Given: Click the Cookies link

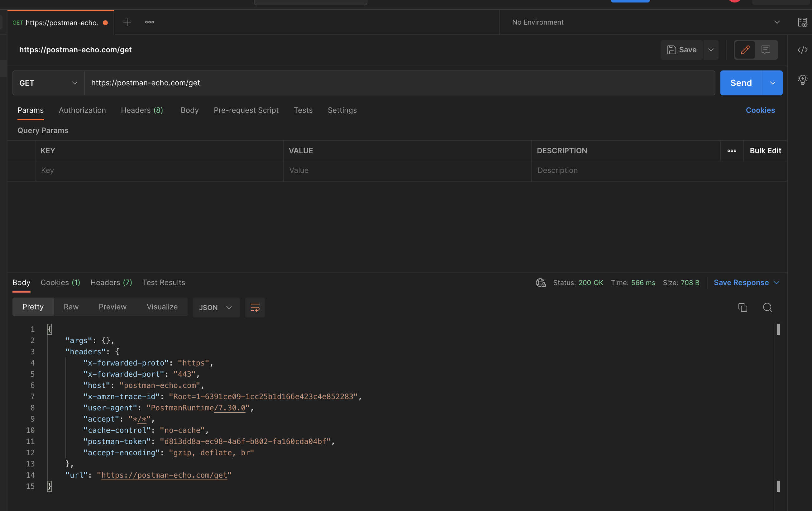Looking at the screenshot, I should tap(760, 110).
